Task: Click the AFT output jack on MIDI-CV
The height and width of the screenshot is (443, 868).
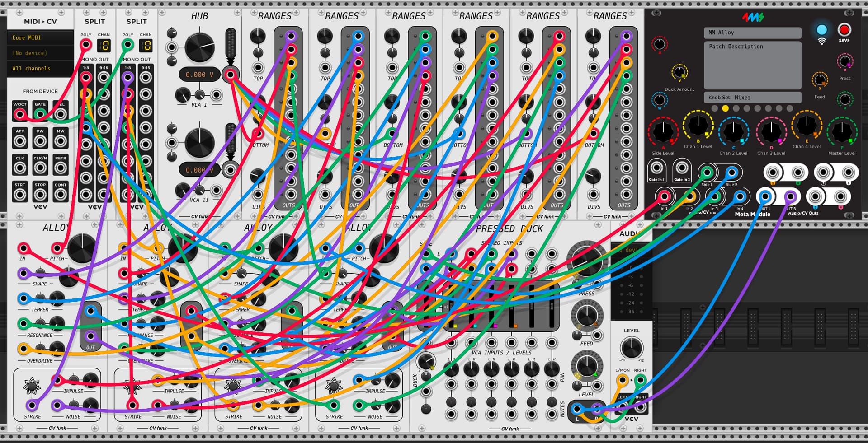Action: (20, 141)
